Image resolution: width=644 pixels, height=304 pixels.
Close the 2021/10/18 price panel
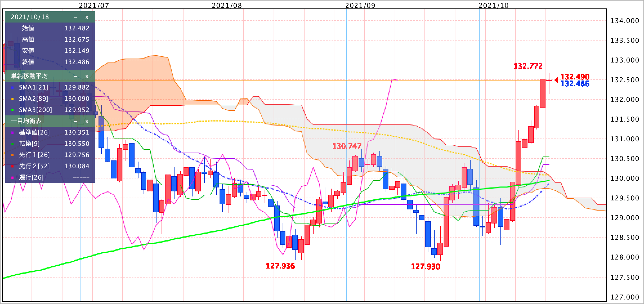tap(87, 17)
